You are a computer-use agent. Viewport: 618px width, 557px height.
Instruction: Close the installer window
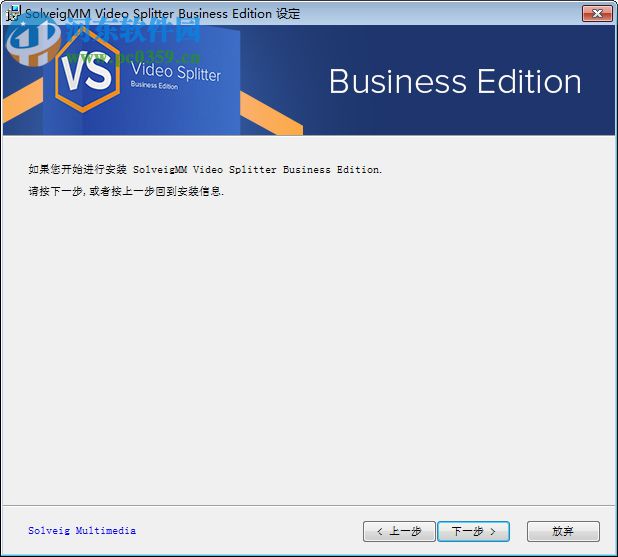click(x=597, y=13)
